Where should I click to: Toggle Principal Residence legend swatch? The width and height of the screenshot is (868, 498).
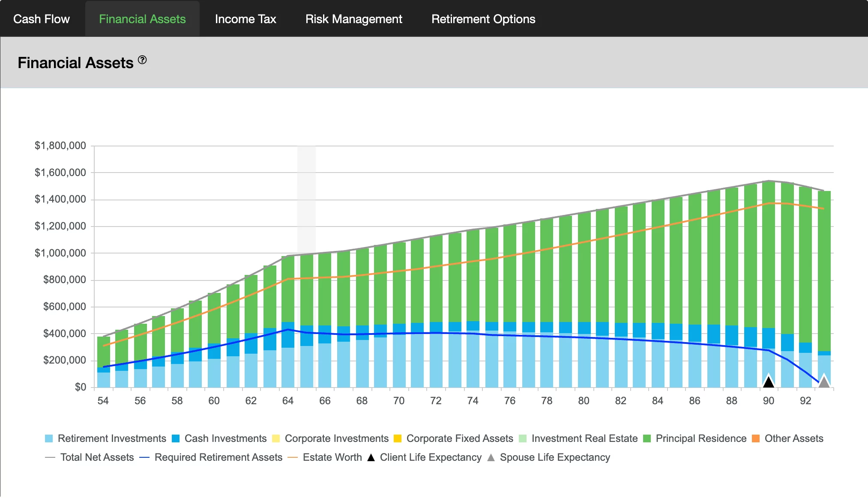pos(647,439)
